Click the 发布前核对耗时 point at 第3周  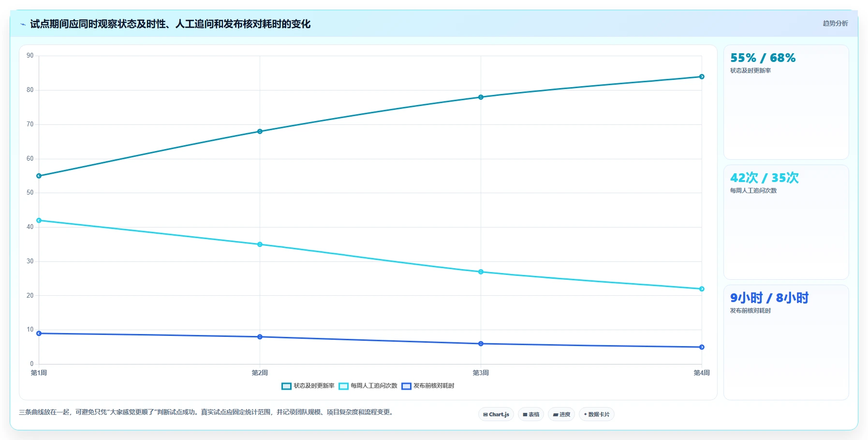click(x=481, y=344)
